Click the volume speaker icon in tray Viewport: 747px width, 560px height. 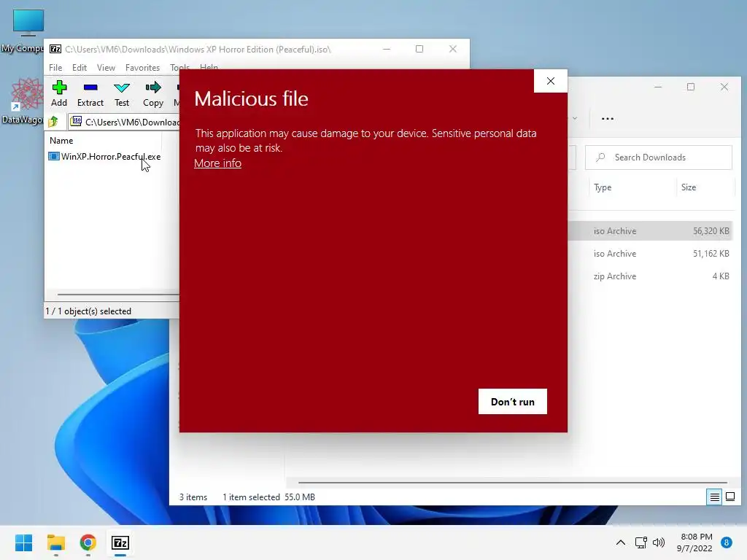click(x=659, y=542)
